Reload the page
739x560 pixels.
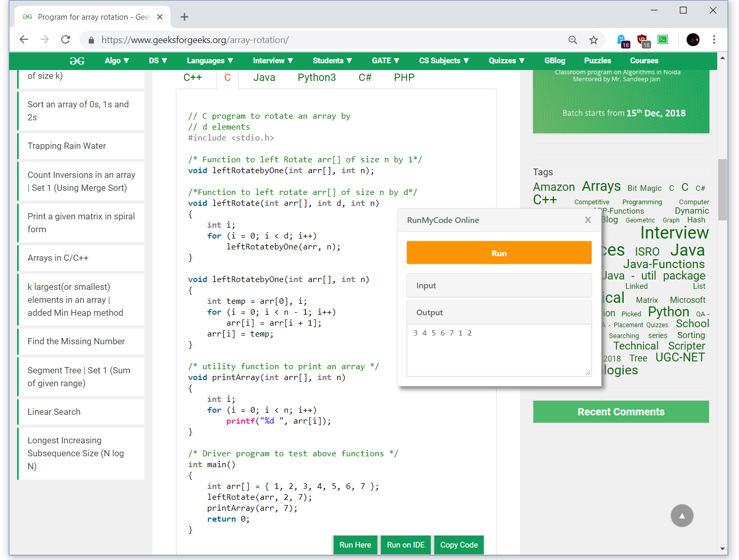(65, 40)
